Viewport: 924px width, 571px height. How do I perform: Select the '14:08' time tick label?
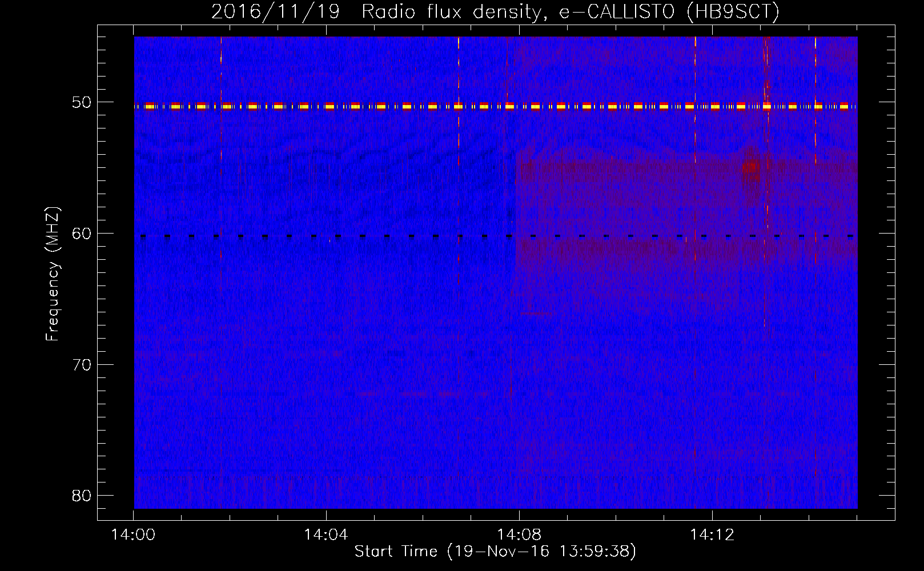coord(519,535)
